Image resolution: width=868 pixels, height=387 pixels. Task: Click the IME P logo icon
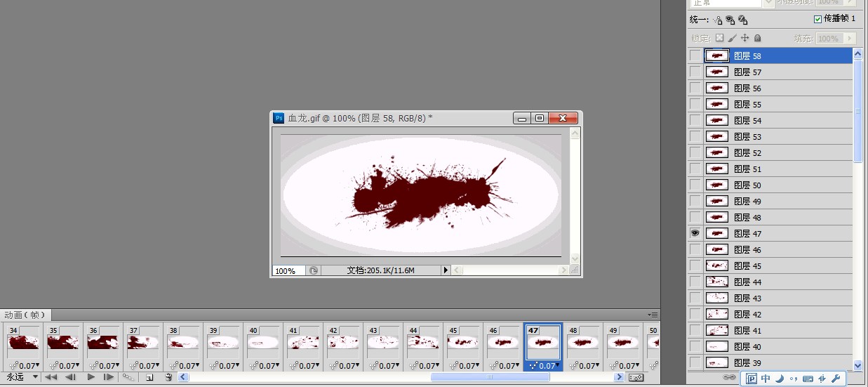[x=751, y=379]
